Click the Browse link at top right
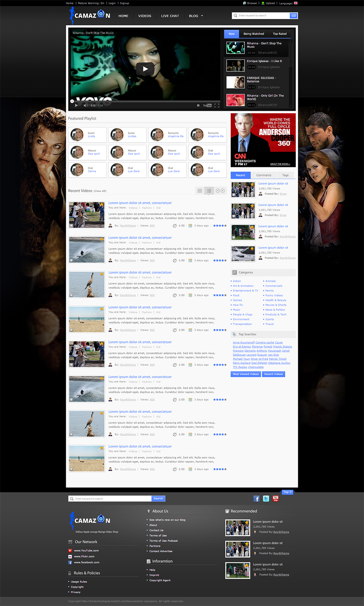The width and height of the screenshot is (364, 606). [x=250, y=3]
